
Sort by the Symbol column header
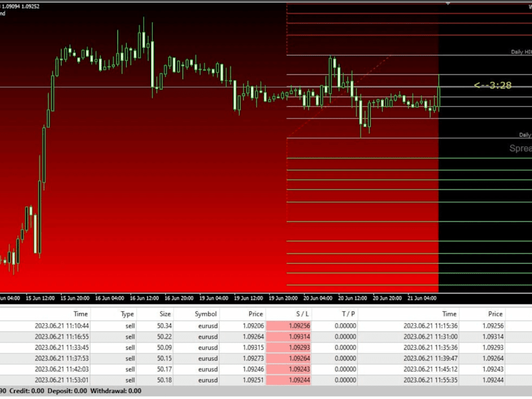[x=205, y=314]
